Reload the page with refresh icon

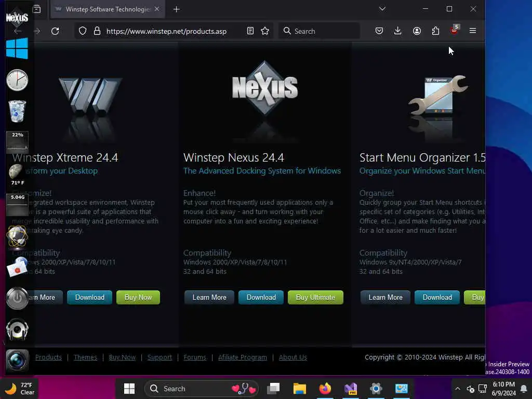point(55,31)
